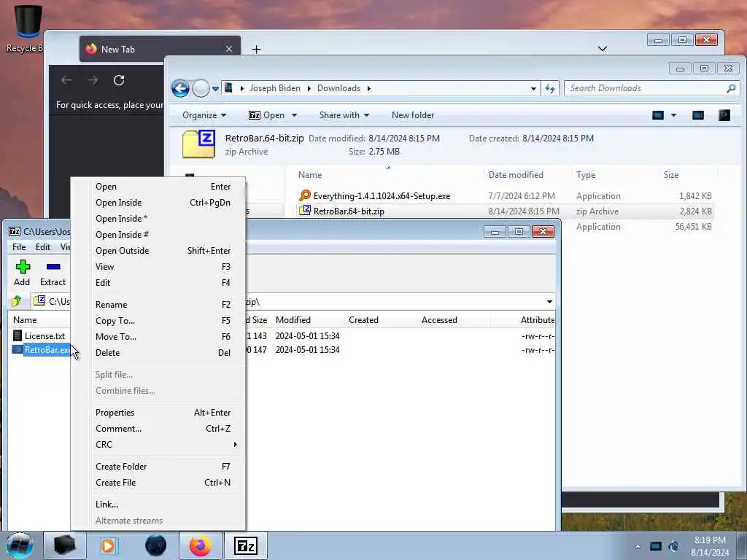The height and width of the screenshot is (560, 747).
Task: Click the blue Extract icon in 7-Zip
Action: click(x=53, y=273)
